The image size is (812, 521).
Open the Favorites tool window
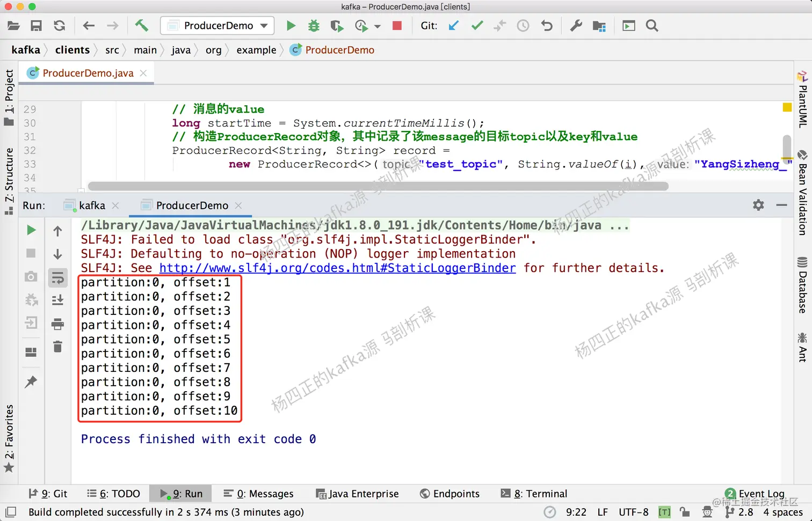[9, 438]
